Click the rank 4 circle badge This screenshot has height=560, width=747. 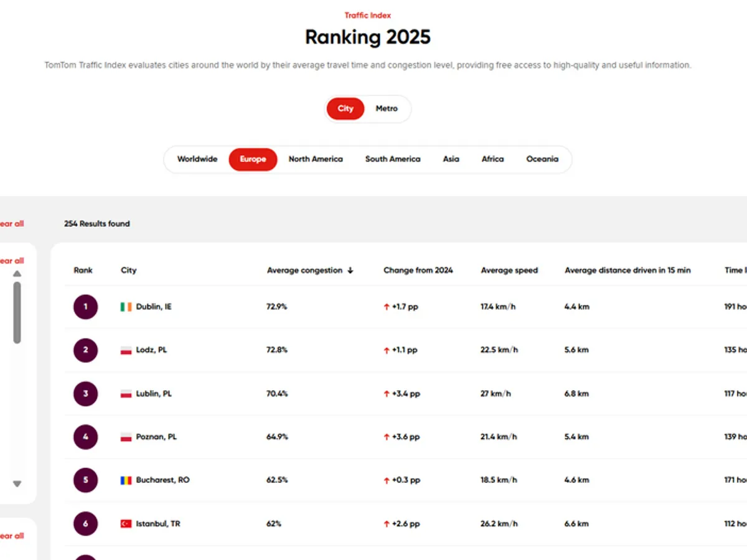tap(85, 437)
